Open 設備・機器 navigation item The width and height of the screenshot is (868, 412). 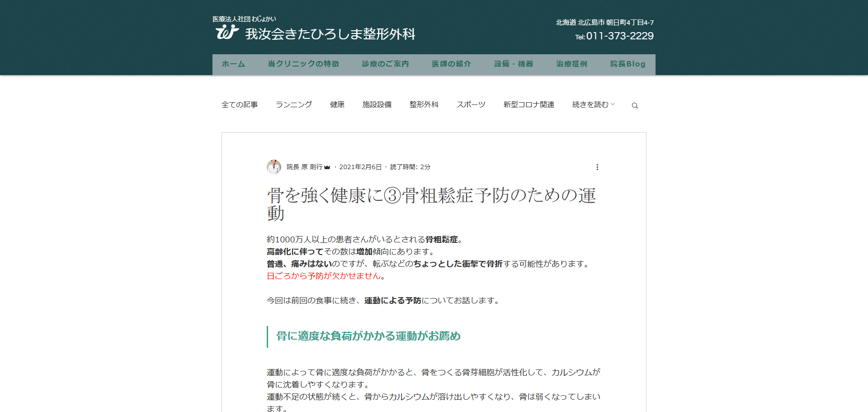coord(514,64)
